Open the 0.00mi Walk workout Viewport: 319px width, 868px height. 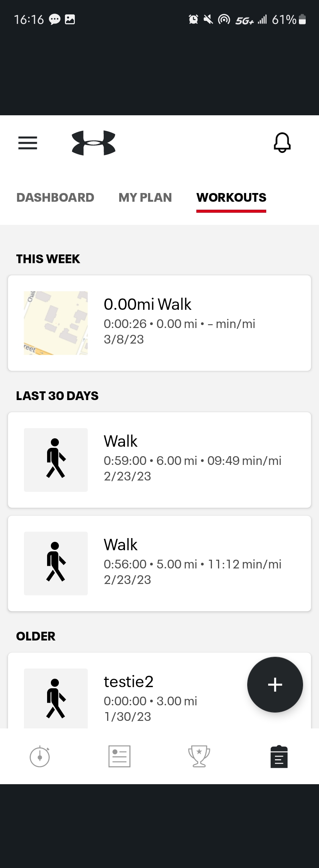(x=159, y=323)
